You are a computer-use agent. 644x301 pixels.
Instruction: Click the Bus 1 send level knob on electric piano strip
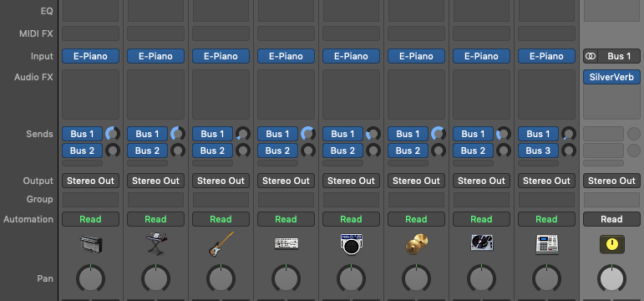point(113,134)
